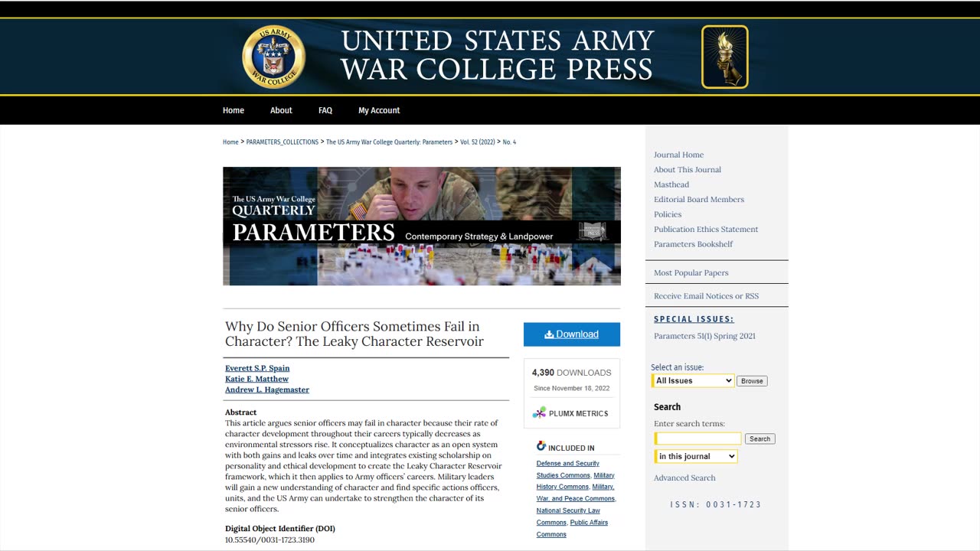
Task: Click the Browse button
Action: 752,381
